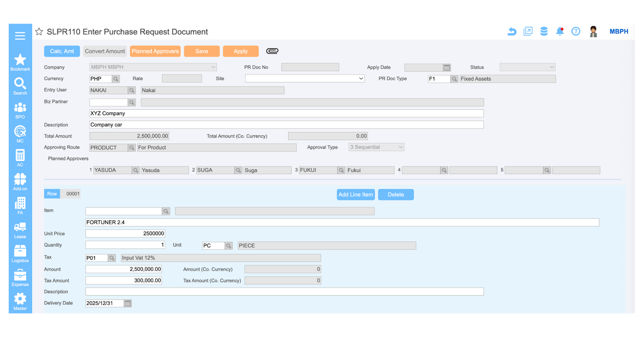Favorite this page with star outline
Screen dimensions: 644x337
[x=39, y=32]
